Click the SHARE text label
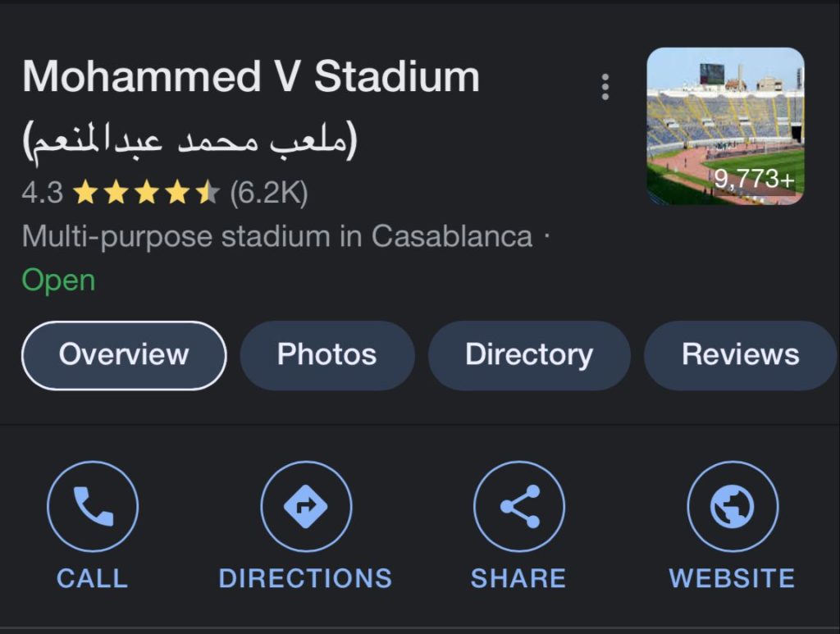The image size is (840, 634). tap(518, 578)
